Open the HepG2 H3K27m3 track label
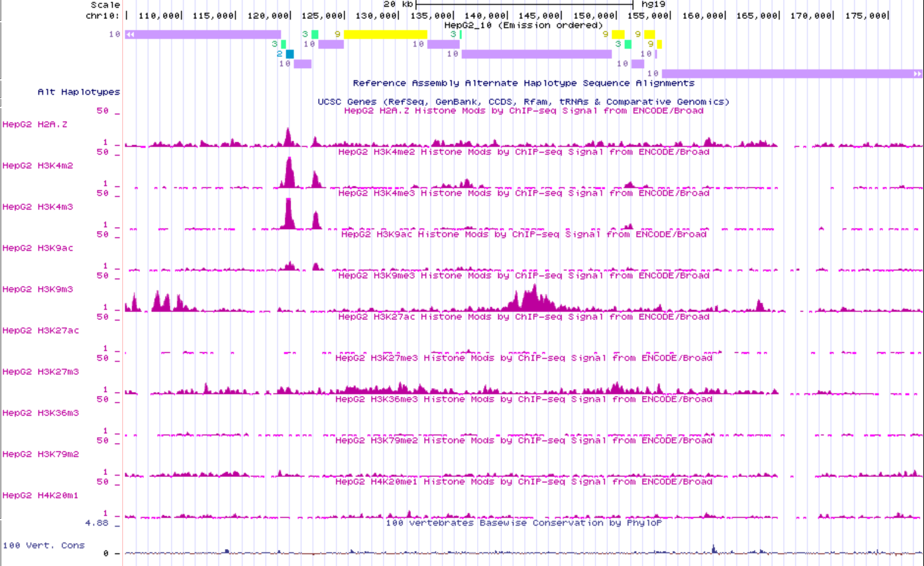Viewport: 924px width, 566px height. point(41,372)
